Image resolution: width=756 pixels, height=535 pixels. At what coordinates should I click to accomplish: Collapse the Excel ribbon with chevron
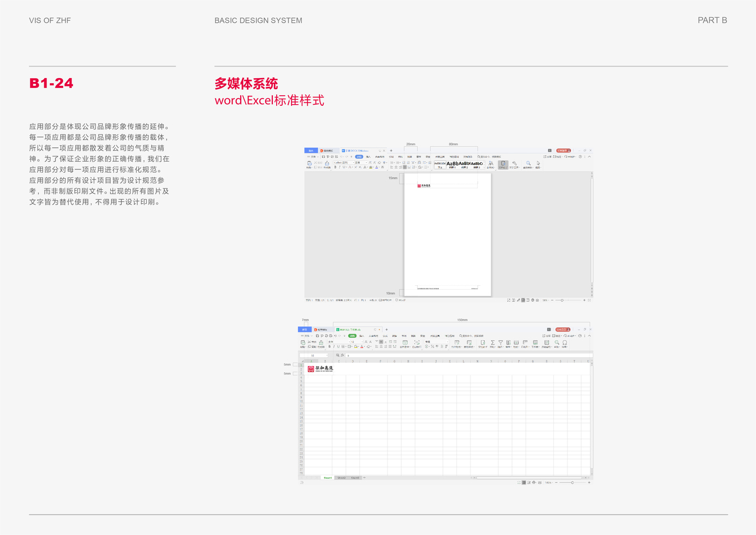tap(589, 336)
